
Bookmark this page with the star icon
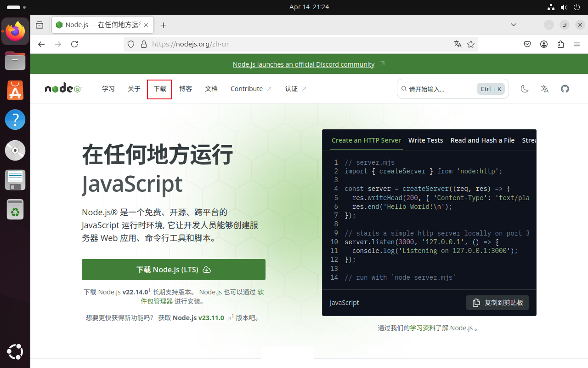[471, 44]
